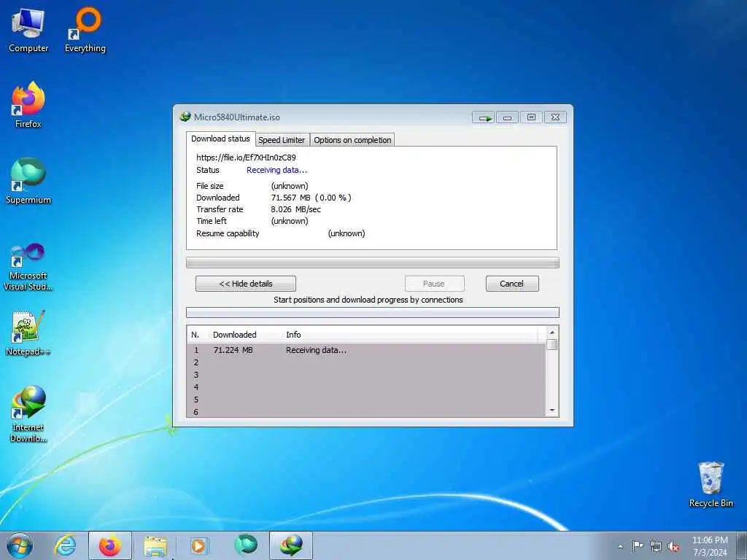Select connection row 5
This screenshot has height=560, width=747.
point(366,400)
